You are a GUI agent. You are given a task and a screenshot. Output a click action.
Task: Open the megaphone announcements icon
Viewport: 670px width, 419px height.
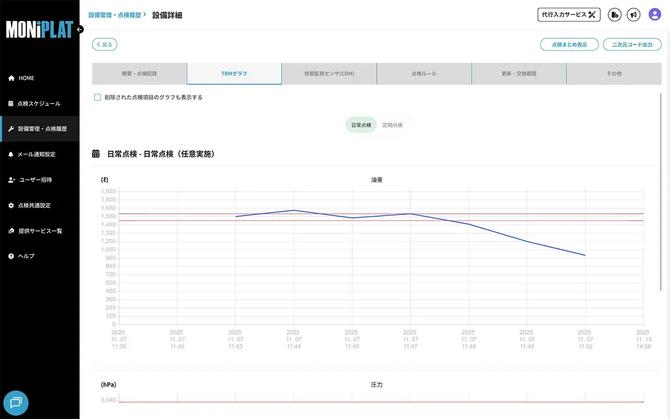pos(633,14)
